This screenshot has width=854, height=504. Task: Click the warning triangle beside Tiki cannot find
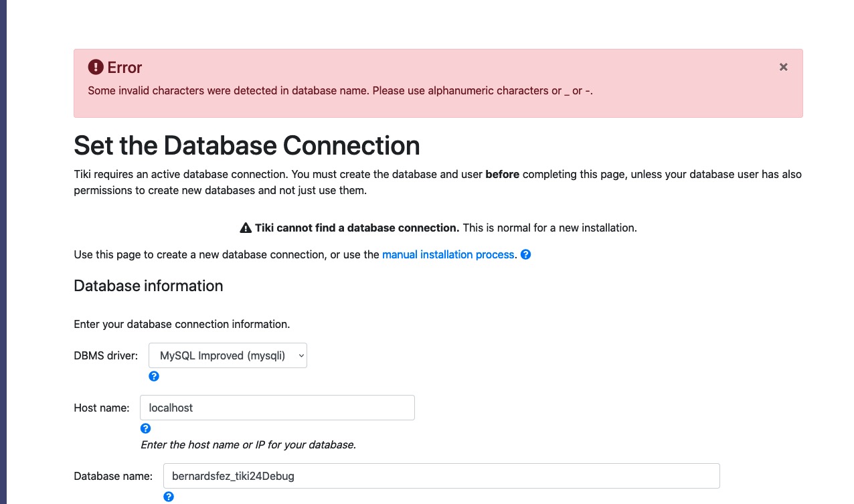[x=246, y=228]
